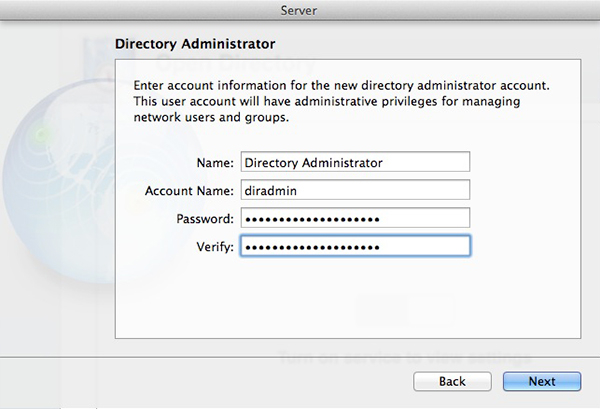The width and height of the screenshot is (600, 409).
Task: Select the Account Name field with diradmin
Action: [x=355, y=190]
